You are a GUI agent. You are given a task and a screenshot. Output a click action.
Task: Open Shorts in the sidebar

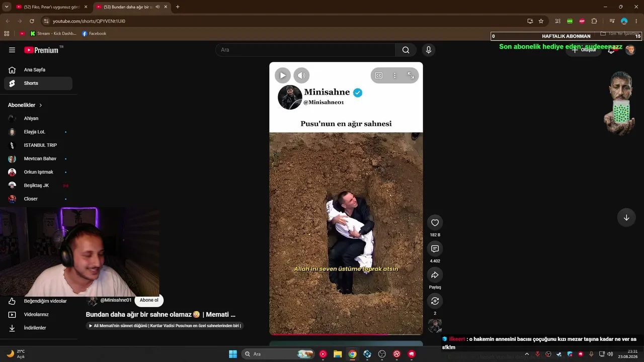point(38,83)
